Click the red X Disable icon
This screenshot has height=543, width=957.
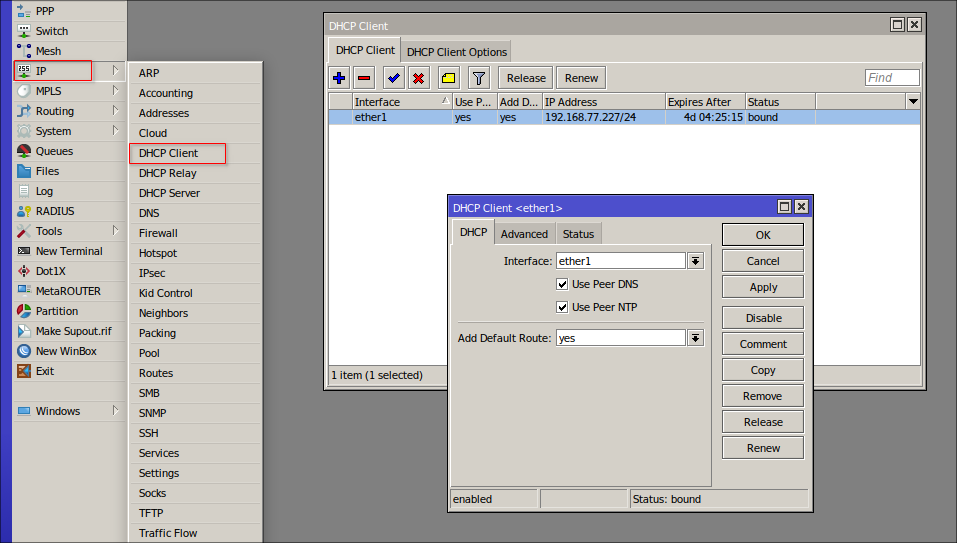click(x=418, y=78)
